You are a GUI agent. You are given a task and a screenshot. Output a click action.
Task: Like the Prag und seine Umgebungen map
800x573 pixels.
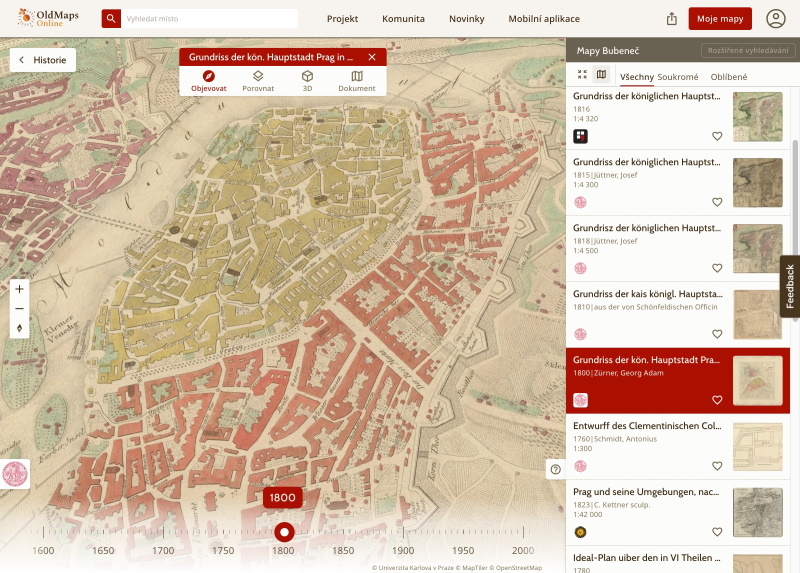(x=717, y=532)
